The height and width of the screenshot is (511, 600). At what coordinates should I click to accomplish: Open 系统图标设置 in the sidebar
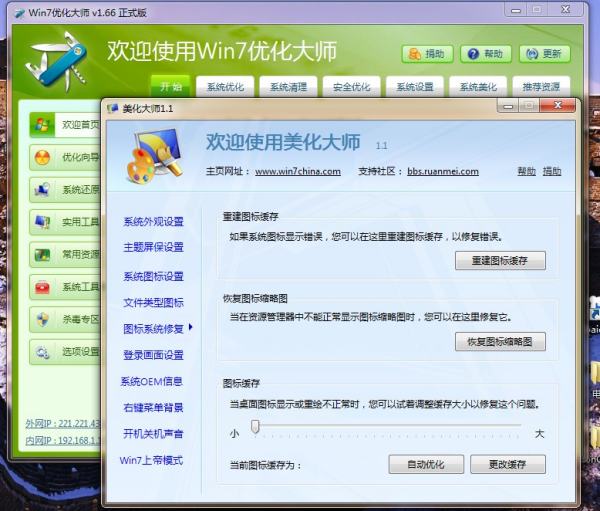tap(153, 276)
